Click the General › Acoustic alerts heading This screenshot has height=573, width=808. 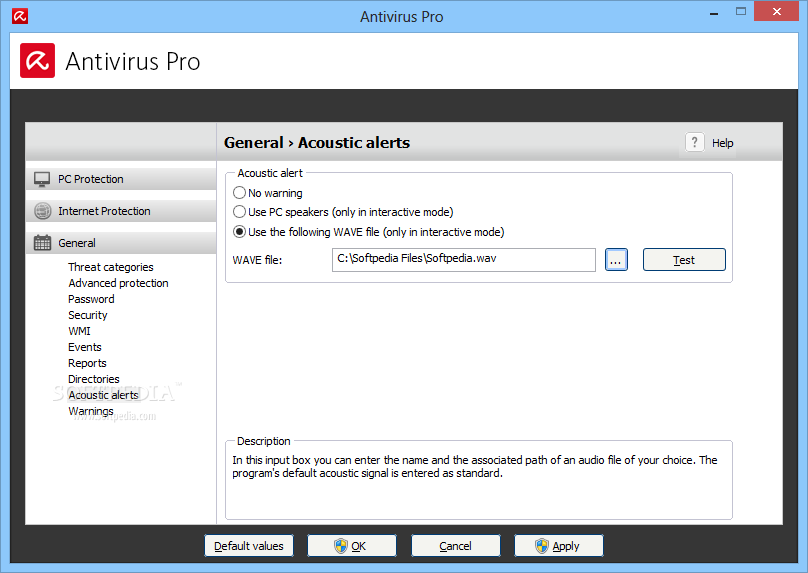[x=317, y=142]
